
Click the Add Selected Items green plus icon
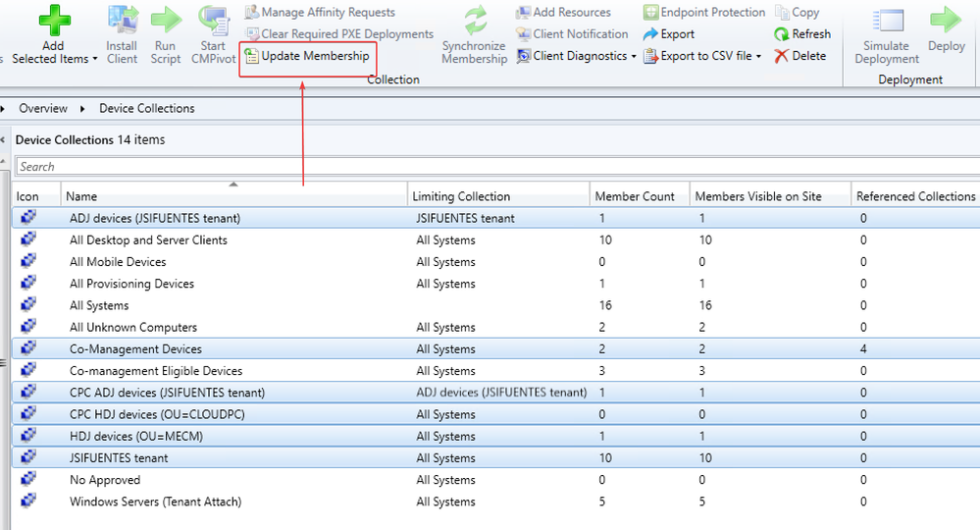pyautogui.click(x=54, y=20)
